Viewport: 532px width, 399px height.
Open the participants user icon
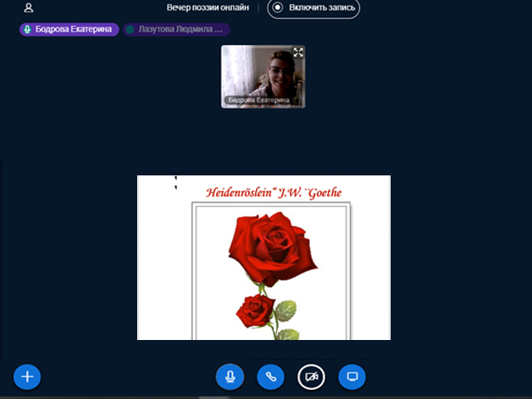[29, 8]
